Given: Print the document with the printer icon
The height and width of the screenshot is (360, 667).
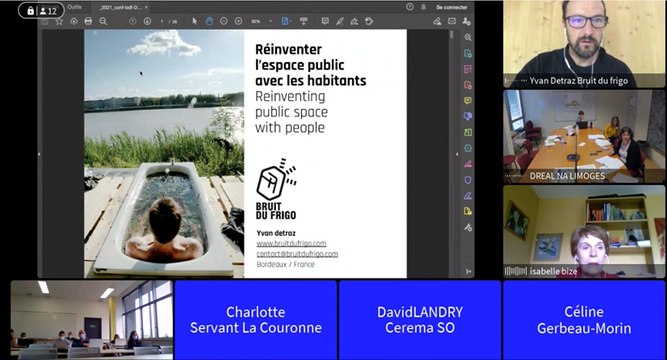Looking at the screenshot, I should 88,21.
